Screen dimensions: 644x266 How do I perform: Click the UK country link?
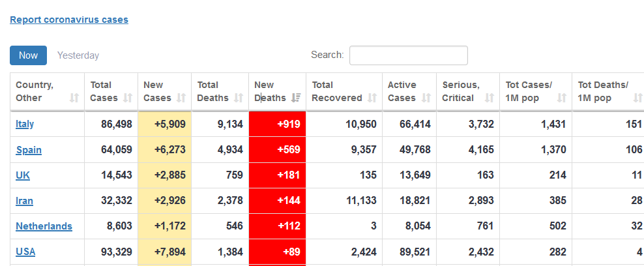[23, 175]
